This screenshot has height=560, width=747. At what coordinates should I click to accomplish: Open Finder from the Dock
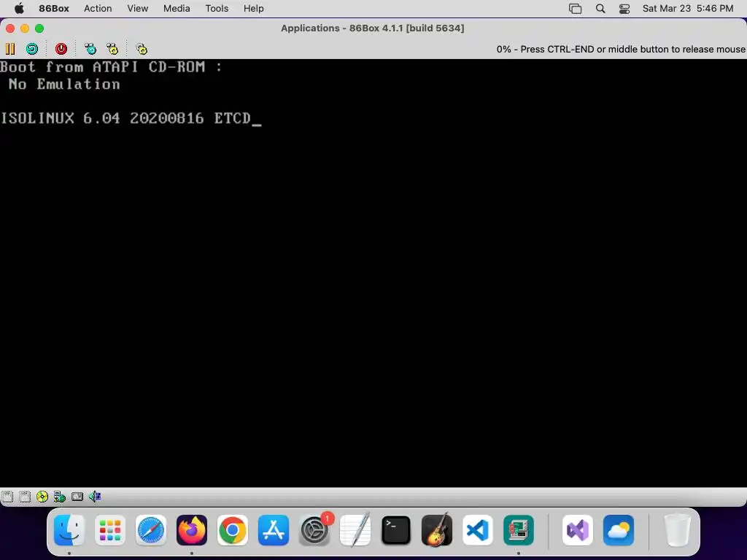(69, 530)
